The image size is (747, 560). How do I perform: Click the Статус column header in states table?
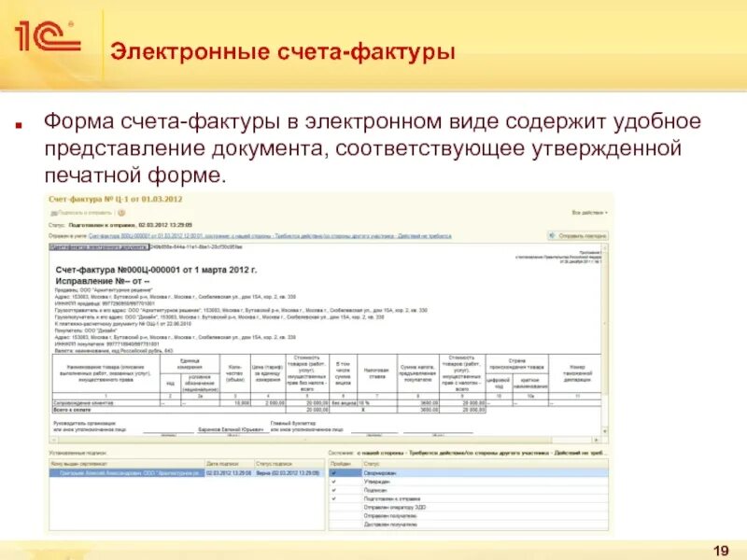tap(485, 463)
